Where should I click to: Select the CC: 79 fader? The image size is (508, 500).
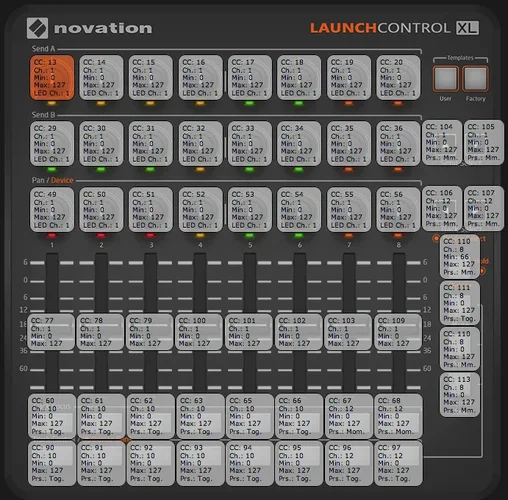point(150,332)
